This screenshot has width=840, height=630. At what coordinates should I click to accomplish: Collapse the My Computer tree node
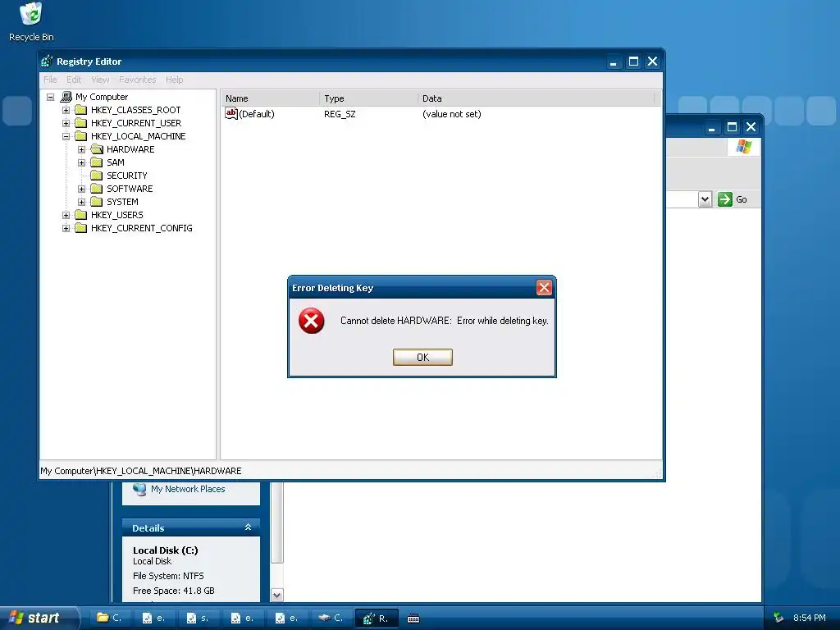(50, 97)
